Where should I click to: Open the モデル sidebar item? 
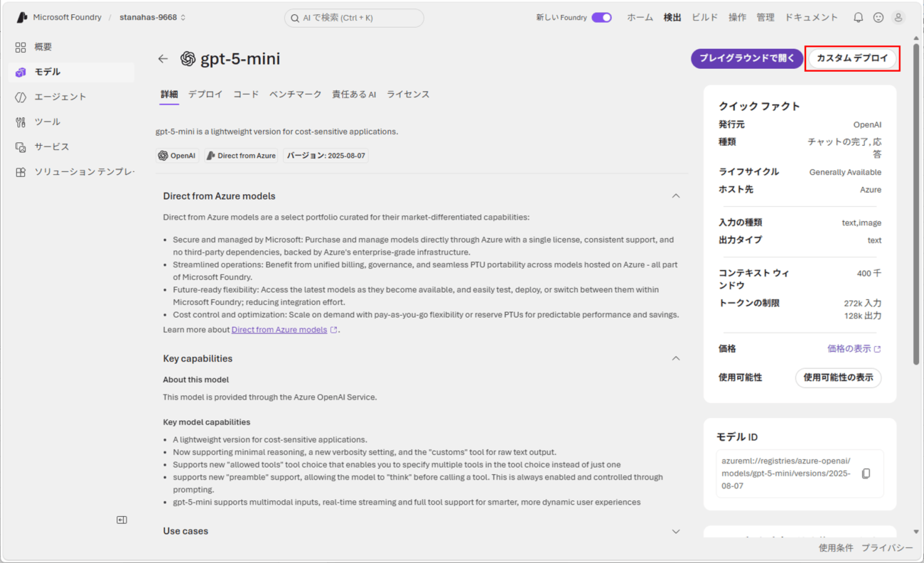coord(71,72)
